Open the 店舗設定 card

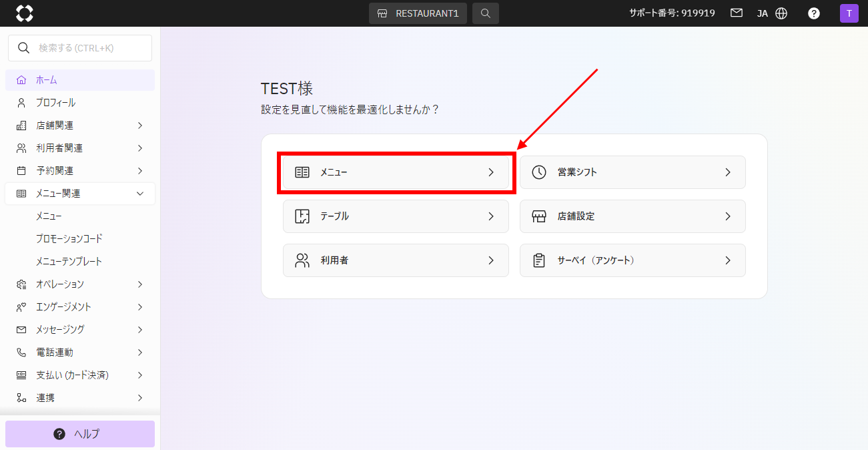632,216
